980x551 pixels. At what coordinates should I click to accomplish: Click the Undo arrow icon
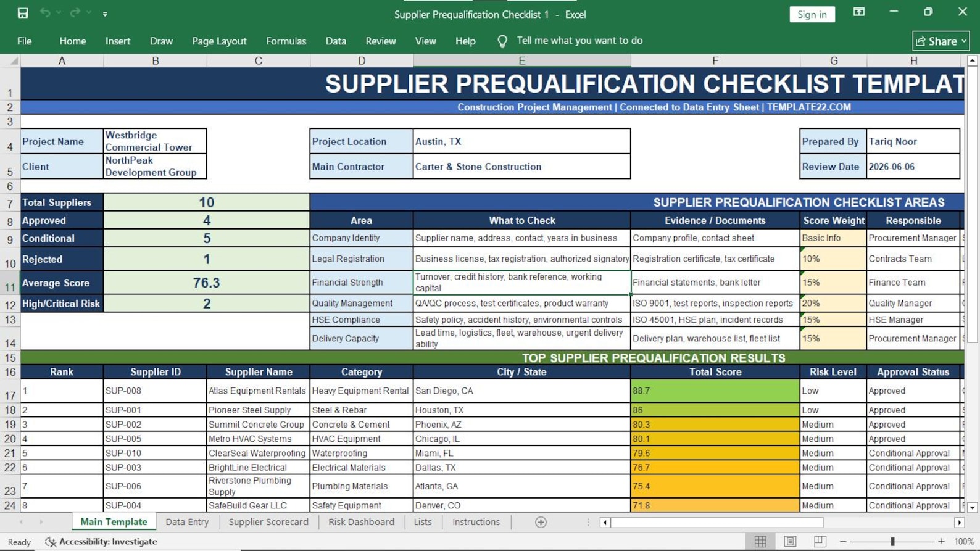click(45, 13)
